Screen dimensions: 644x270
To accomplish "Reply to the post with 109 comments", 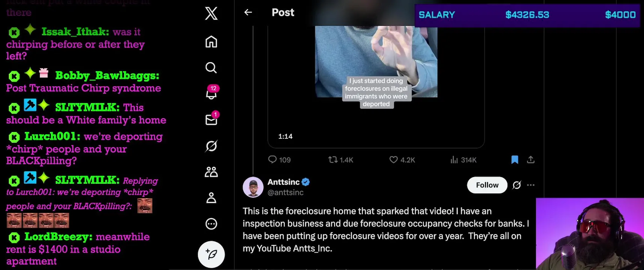I will tap(279, 160).
